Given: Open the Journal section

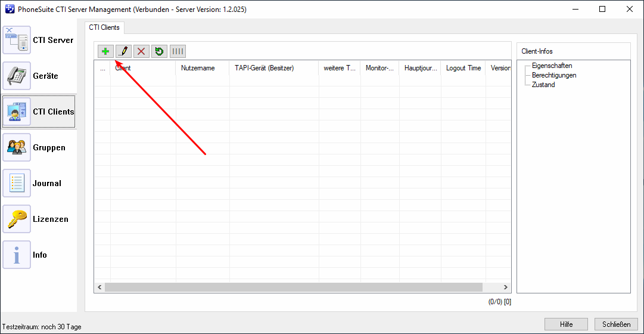Looking at the screenshot, I should [x=39, y=183].
